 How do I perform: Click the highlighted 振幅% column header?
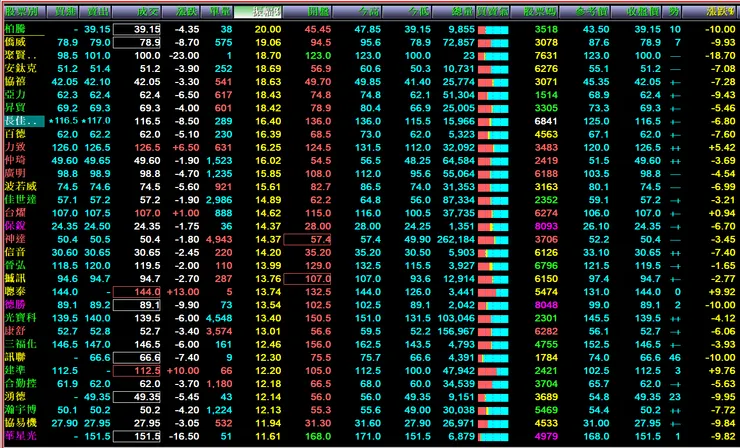(258, 12)
